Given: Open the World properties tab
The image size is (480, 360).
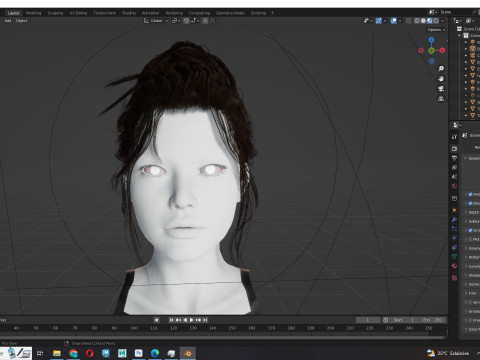Looking at the screenshot, I should (454, 186).
